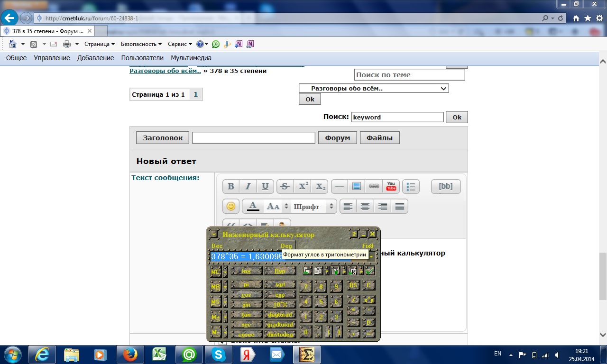Open the text color picker in editor
Viewport: 607px width, 364px height.
pyautogui.click(x=253, y=206)
